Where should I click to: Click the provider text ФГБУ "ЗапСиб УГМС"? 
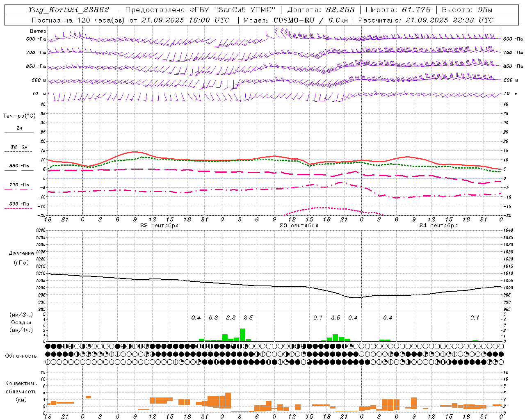coord(233,10)
